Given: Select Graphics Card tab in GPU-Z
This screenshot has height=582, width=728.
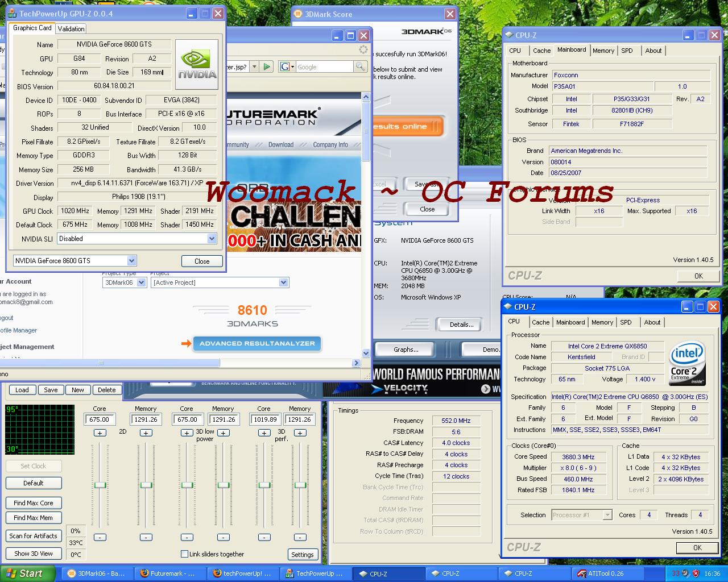Looking at the screenshot, I should (x=32, y=28).
